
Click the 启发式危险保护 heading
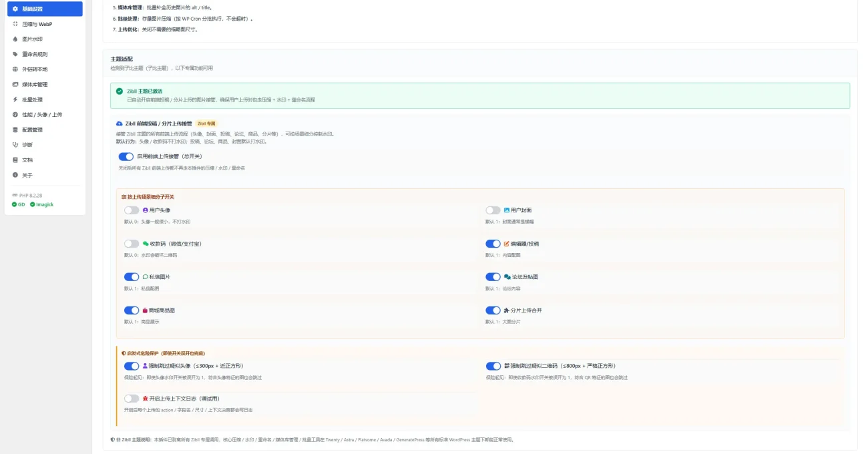coord(163,353)
